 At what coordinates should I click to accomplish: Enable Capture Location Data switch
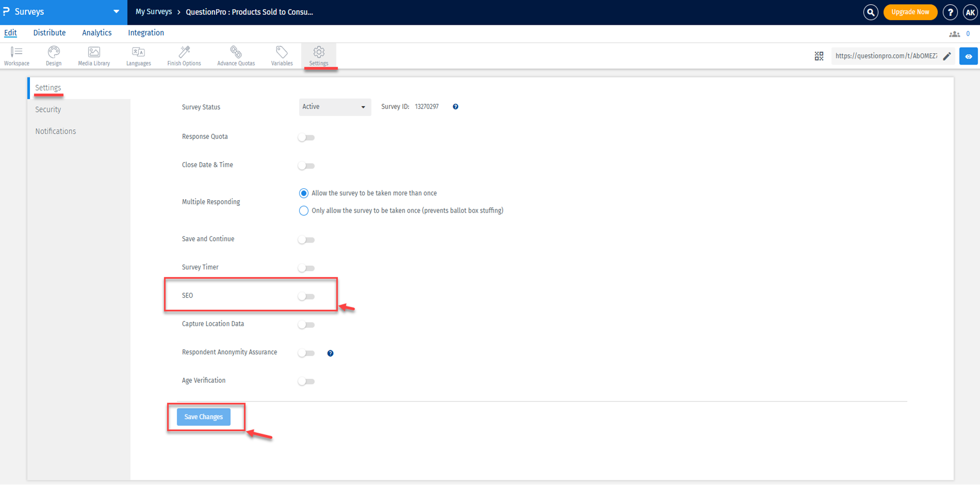306,325
